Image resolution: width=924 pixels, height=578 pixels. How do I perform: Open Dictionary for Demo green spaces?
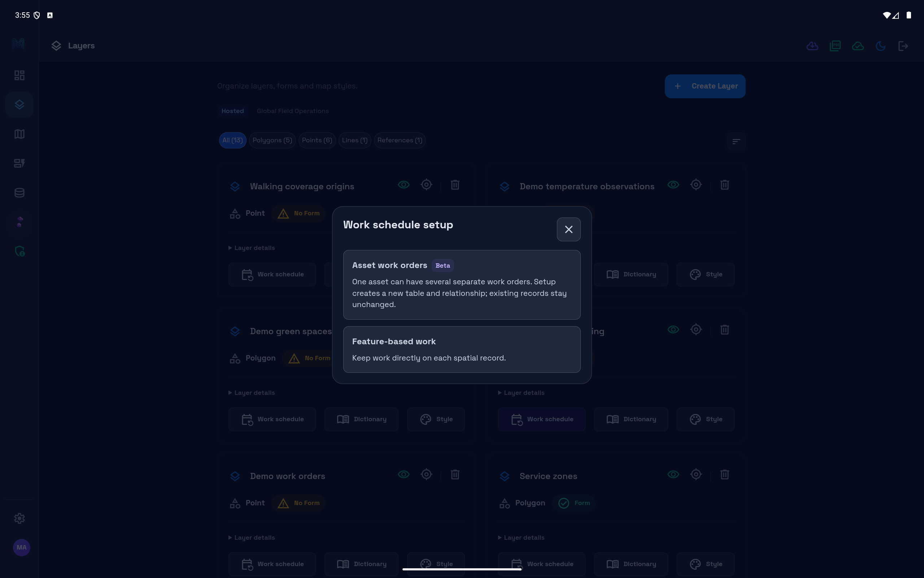tap(361, 419)
